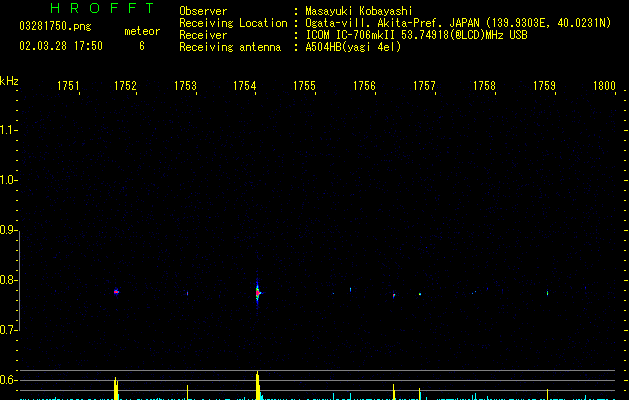Click the 1755 time marker
Screen dimensions: 629x400
[304, 86]
